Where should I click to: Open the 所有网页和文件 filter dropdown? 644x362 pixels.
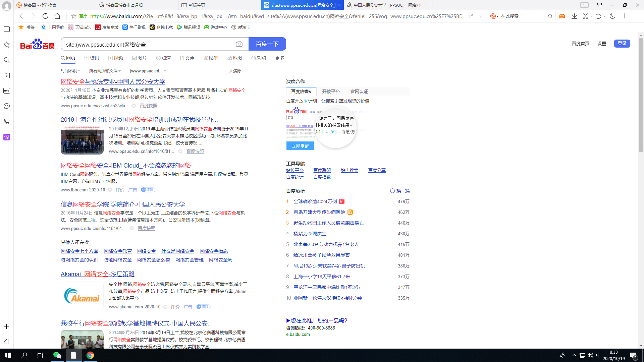coord(105,71)
